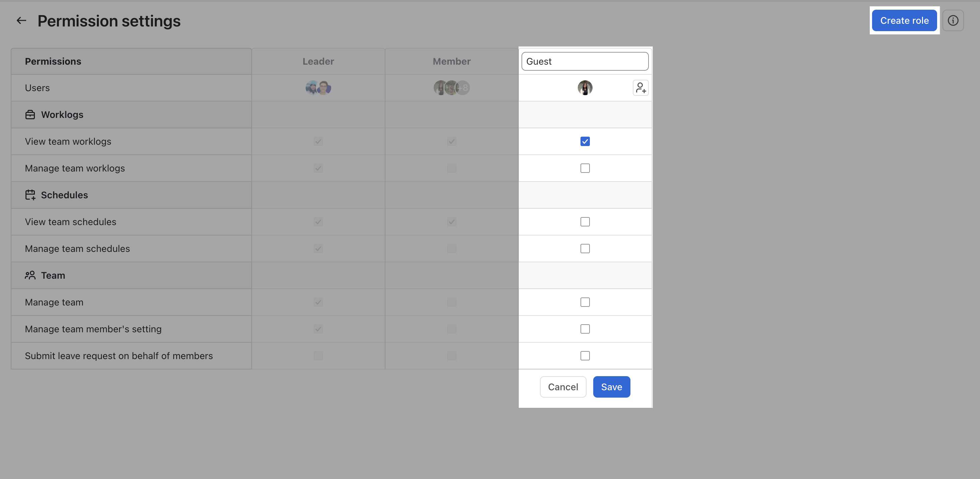Image resolution: width=980 pixels, height=479 pixels.
Task: Click the Manage team member's setting label
Action: (93, 329)
